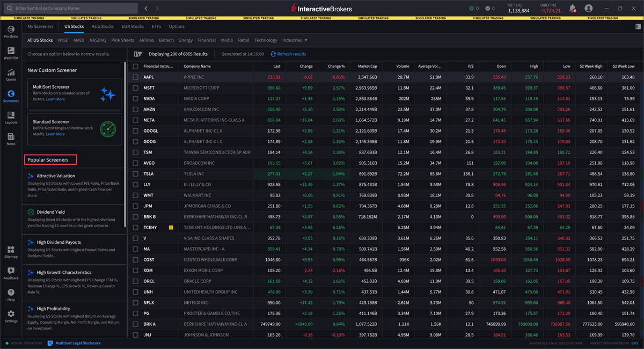
Task: Select the META row checkbox
Action: pos(136,120)
